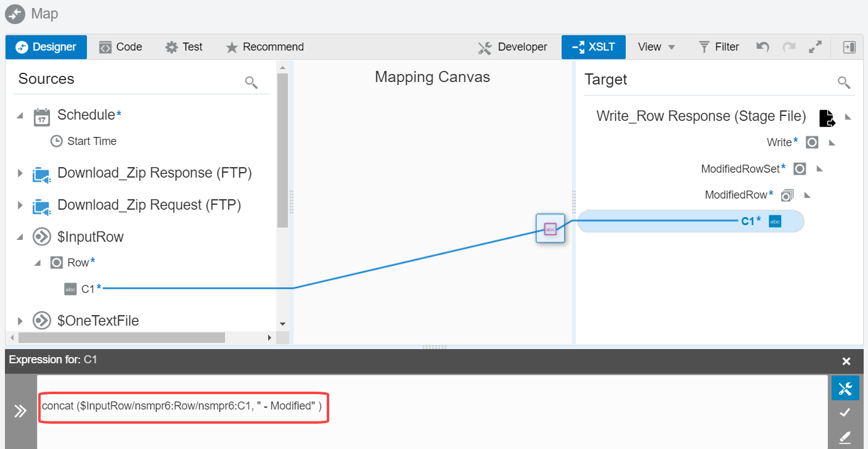The width and height of the screenshot is (868, 449).
Task: Click the mapping connector node on canvas
Action: pos(550,228)
